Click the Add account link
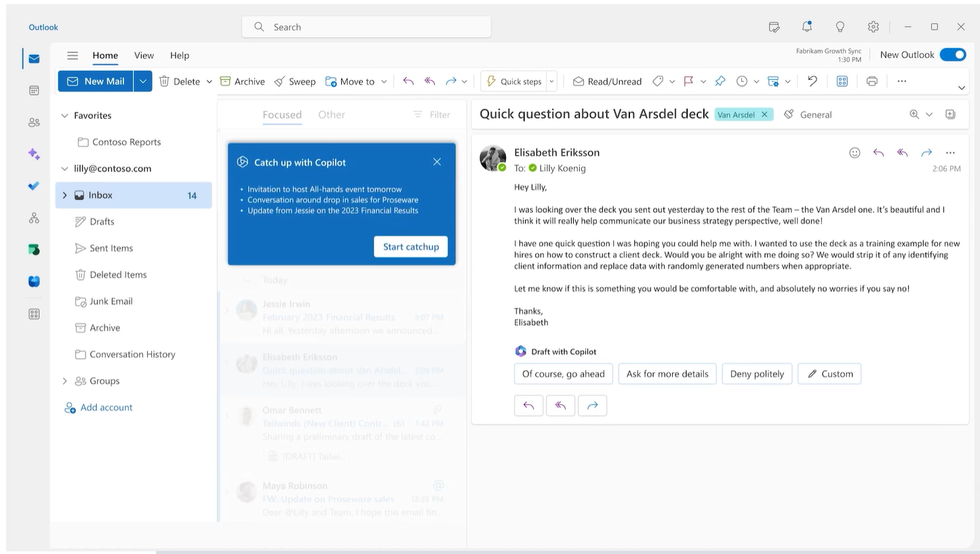Screen dimensions: 980x554 (x=98, y=408)
